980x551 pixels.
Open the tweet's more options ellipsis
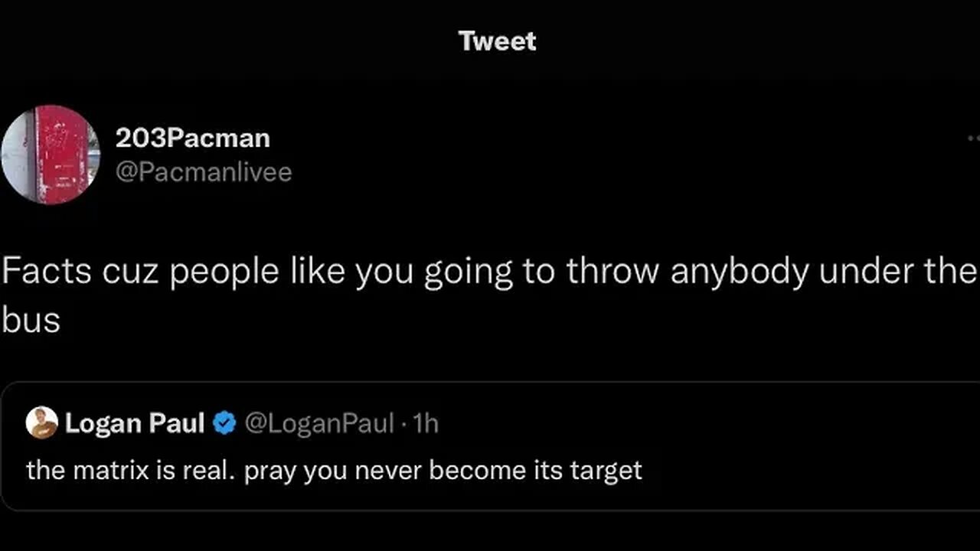(x=974, y=139)
